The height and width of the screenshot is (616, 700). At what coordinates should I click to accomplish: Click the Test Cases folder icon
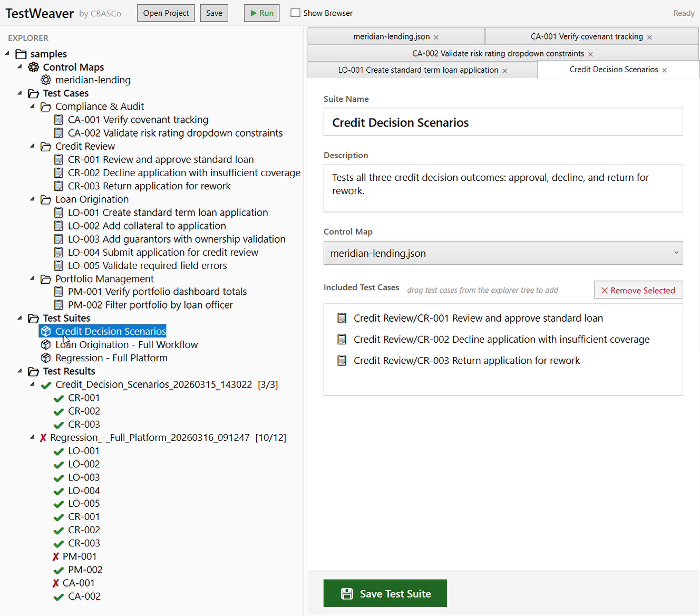pyautogui.click(x=33, y=93)
